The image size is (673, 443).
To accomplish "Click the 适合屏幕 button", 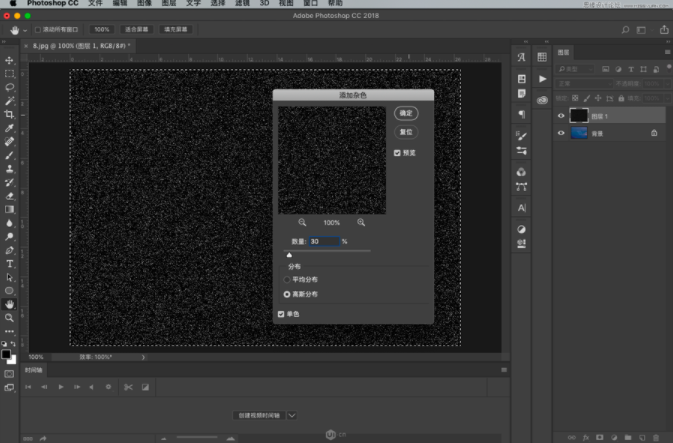I will [136, 30].
